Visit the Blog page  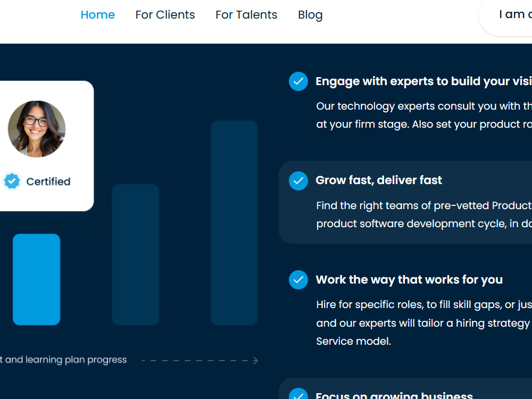(x=310, y=15)
